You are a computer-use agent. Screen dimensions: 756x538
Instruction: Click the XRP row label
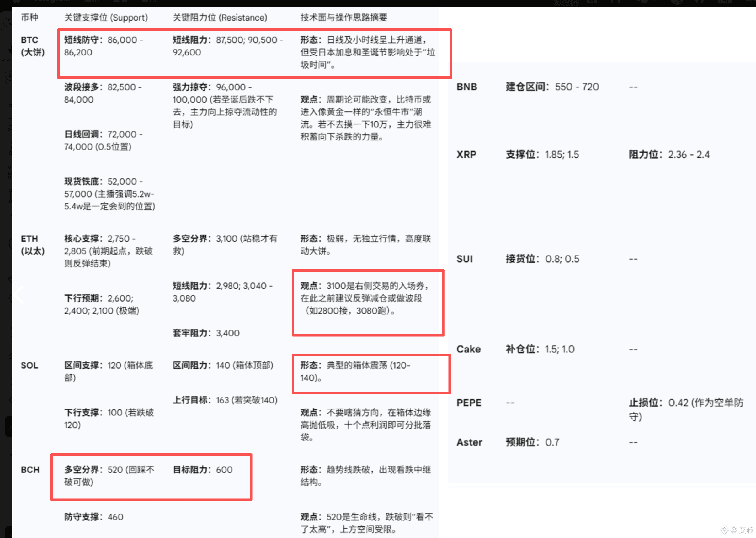coord(466,155)
